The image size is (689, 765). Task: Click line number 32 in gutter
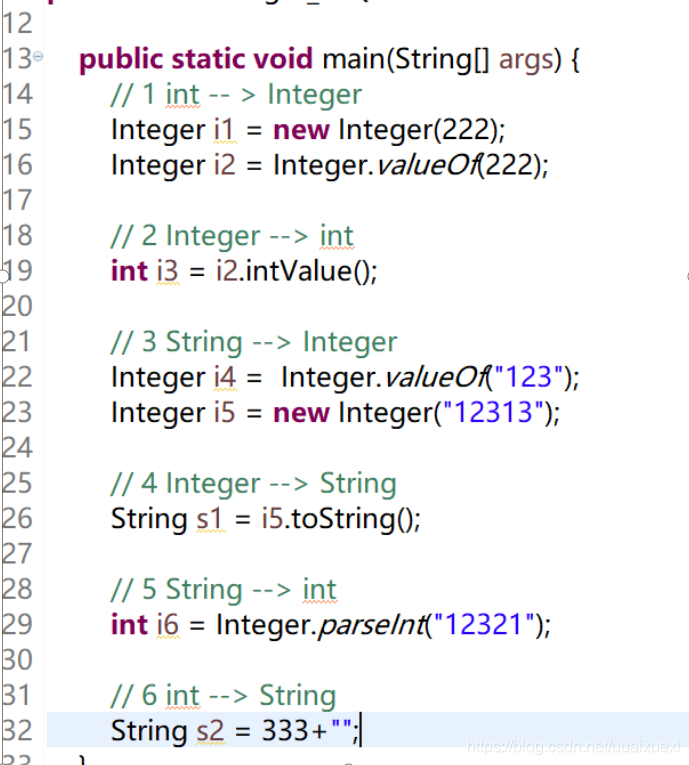16,731
